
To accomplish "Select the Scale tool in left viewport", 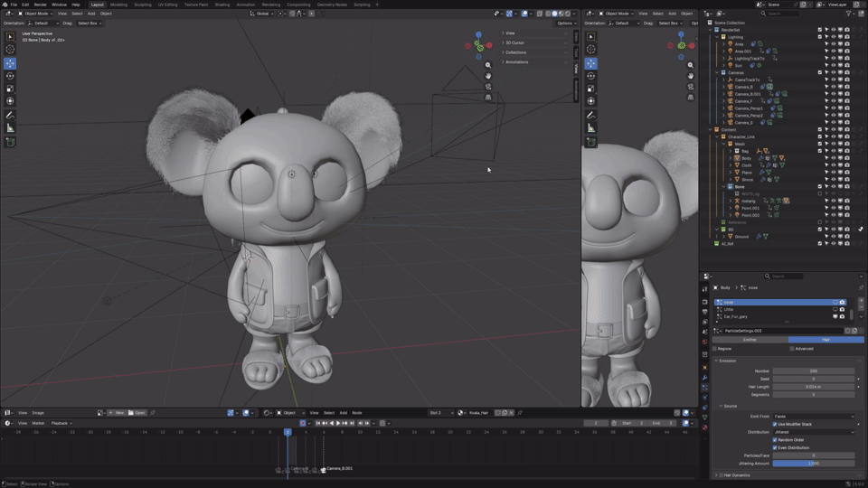I will (10, 89).
